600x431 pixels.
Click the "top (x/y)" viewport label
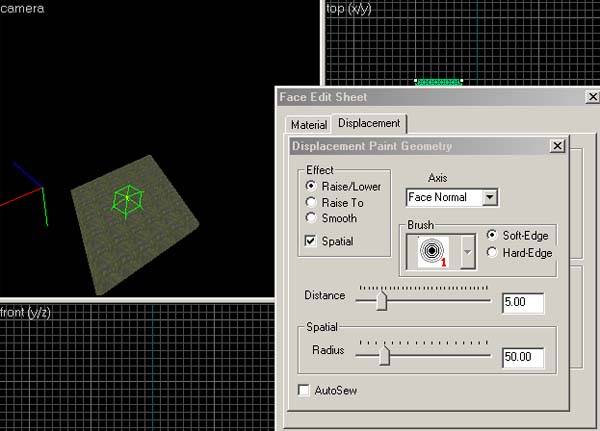point(349,8)
